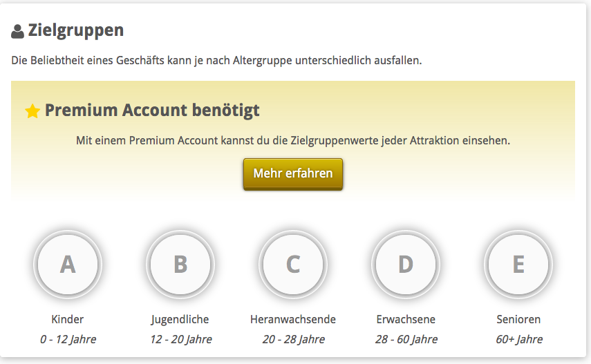Click the 12 - 20 Jahre age range
Viewport: 591px width, 364px height.
(180, 339)
